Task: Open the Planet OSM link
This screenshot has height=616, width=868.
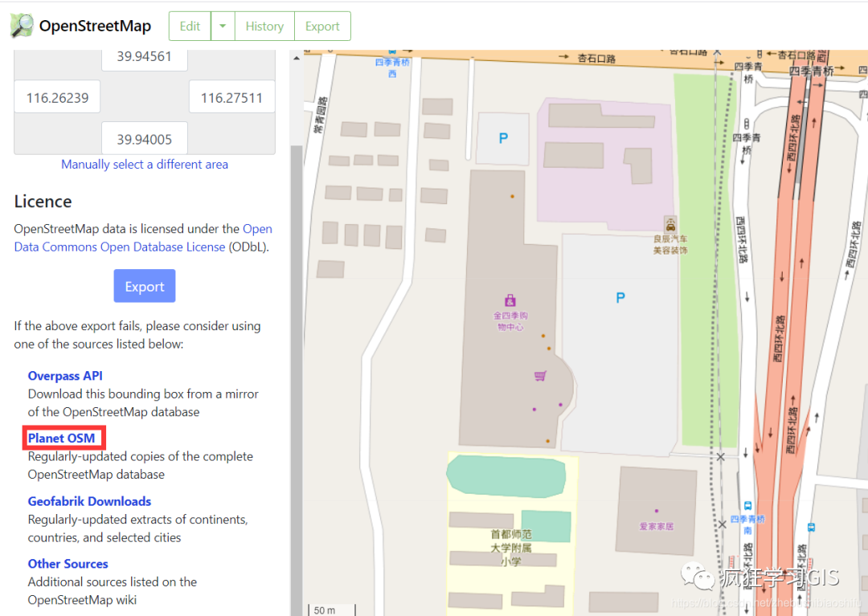Action: [x=61, y=439]
